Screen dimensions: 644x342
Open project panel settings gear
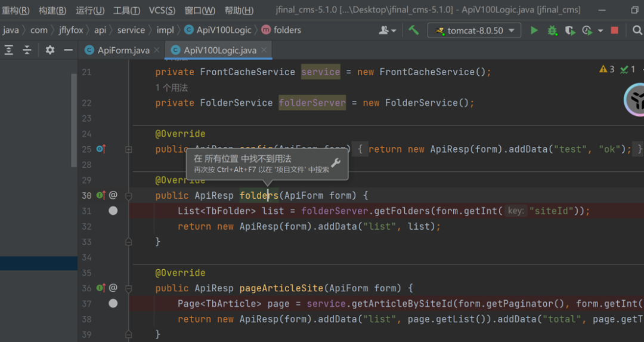coord(50,50)
